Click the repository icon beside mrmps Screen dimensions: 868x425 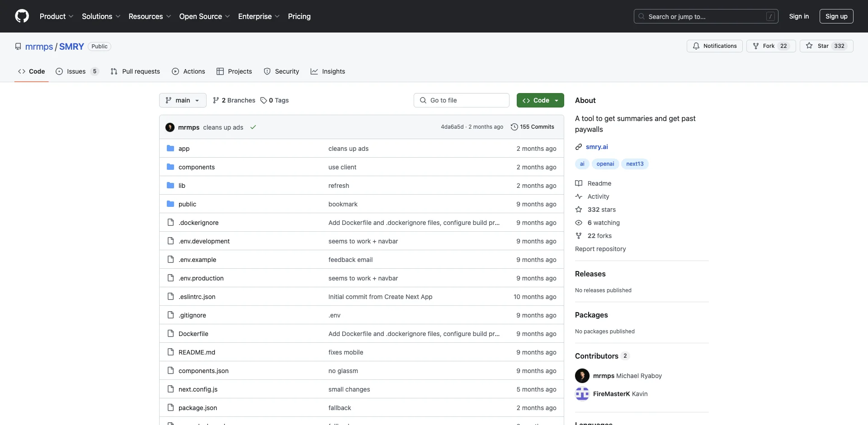click(x=18, y=47)
